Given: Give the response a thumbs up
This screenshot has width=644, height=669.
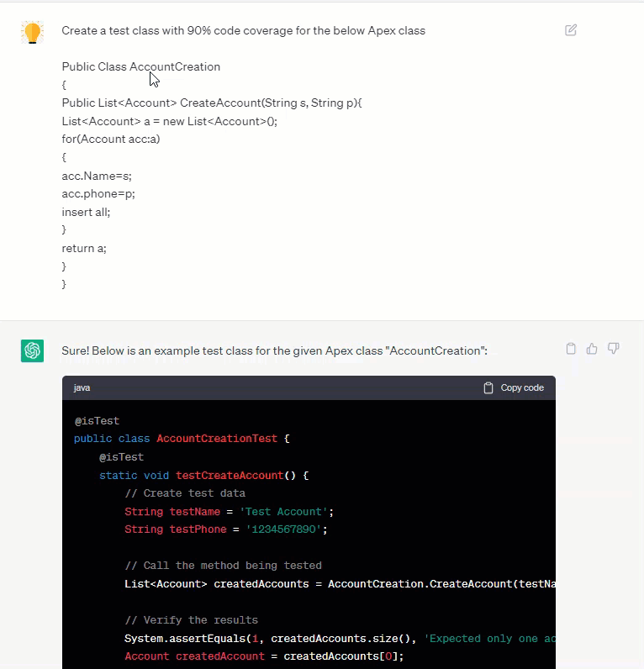Looking at the screenshot, I should tap(592, 349).
